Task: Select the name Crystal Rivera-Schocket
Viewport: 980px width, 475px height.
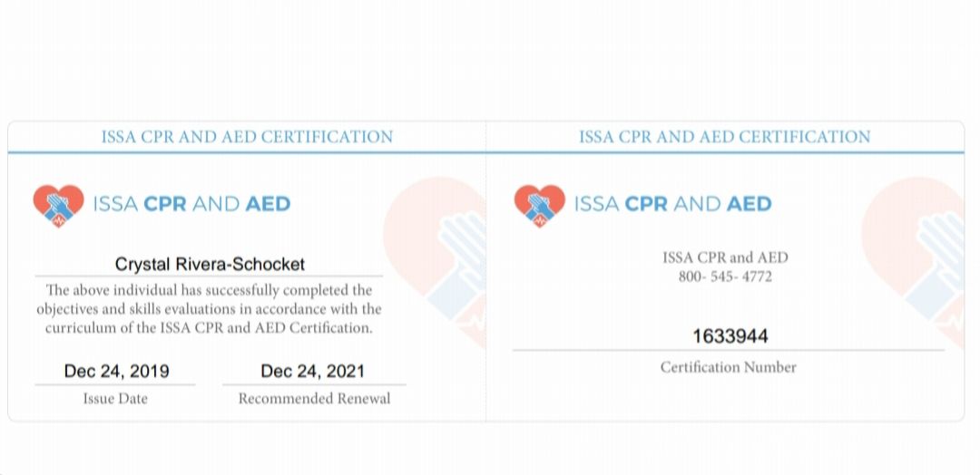Action: 210,264
